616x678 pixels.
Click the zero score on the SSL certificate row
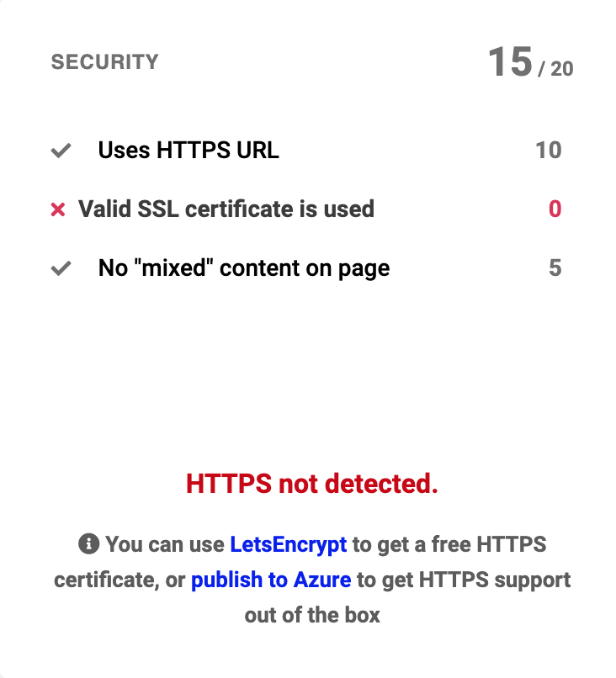(x=555, y=209)
